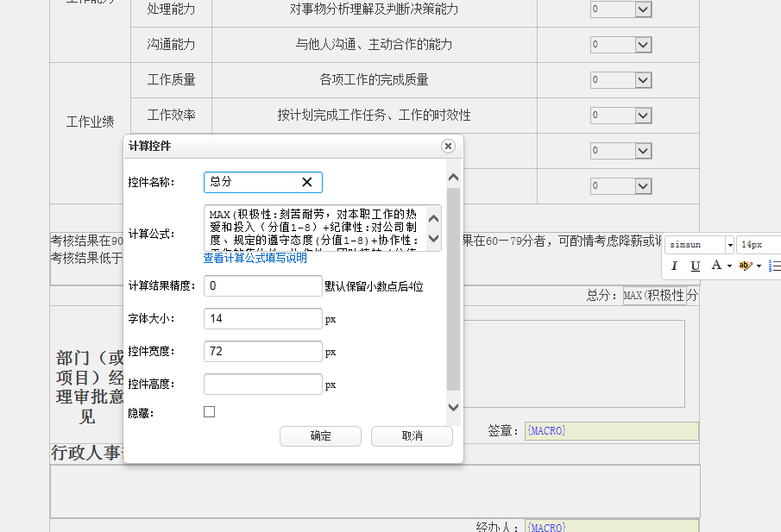Click the 控件高度 input field
Screen dimensions: 781x532
pyautogui.click(x=263, y=384)
